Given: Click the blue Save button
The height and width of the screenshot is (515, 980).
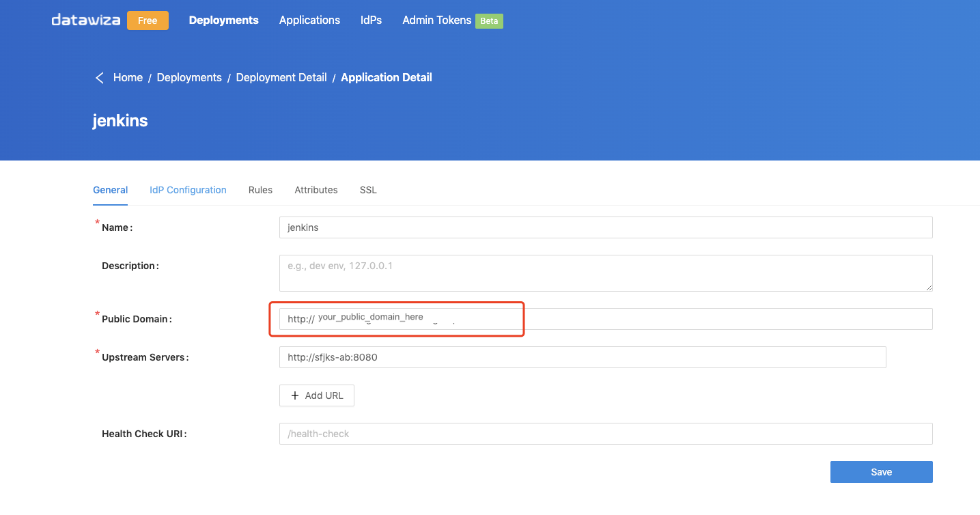Looking at the screenshot, I should pos(881,472).
